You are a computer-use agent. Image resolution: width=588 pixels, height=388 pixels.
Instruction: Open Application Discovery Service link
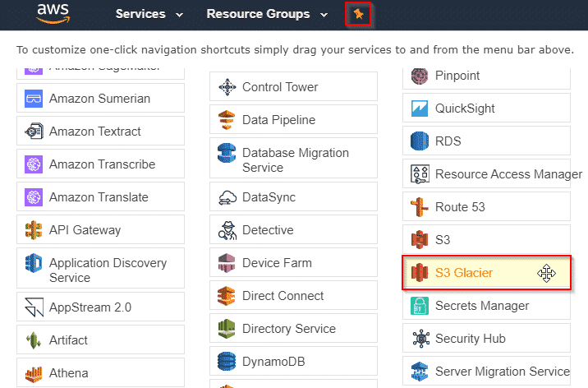(108, 270)
